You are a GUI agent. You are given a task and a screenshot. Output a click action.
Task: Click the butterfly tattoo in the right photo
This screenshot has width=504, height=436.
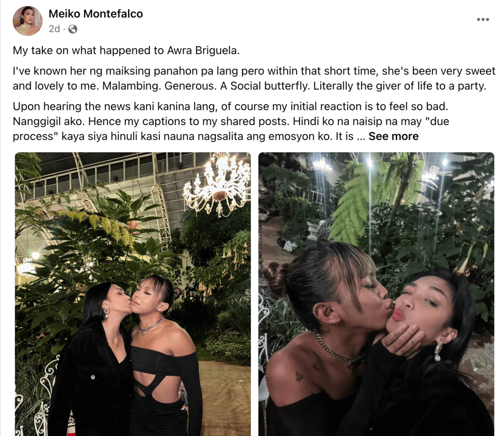click(x=299, y=376)
